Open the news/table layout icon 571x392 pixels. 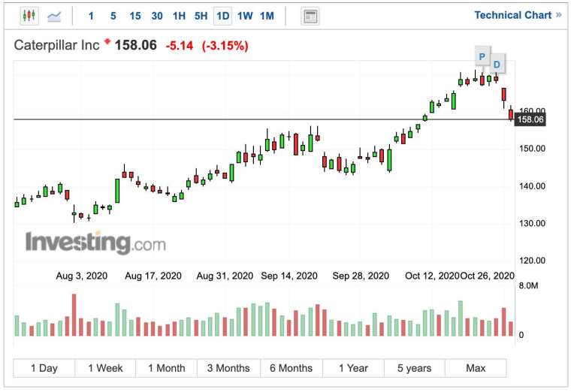coord(310,16)
